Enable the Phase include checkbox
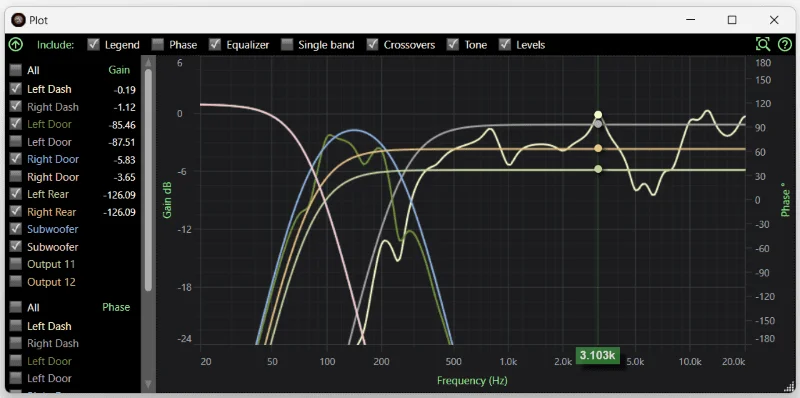Viewport: 800px width, 398px height. click(158, 44)
